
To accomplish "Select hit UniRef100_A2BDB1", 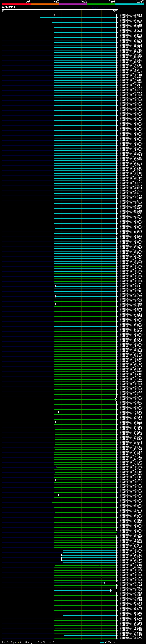I will coord(131,173).
